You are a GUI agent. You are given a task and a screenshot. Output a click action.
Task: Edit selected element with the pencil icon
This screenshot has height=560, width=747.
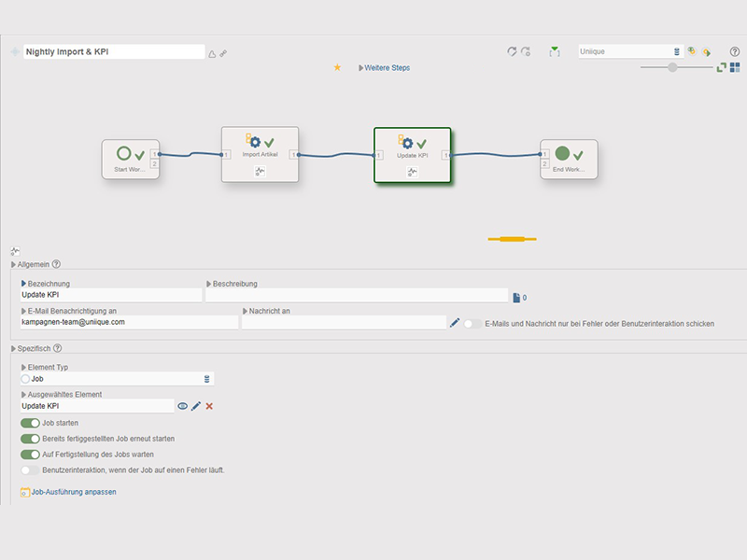pyautogui.click(x=196, y=406)
